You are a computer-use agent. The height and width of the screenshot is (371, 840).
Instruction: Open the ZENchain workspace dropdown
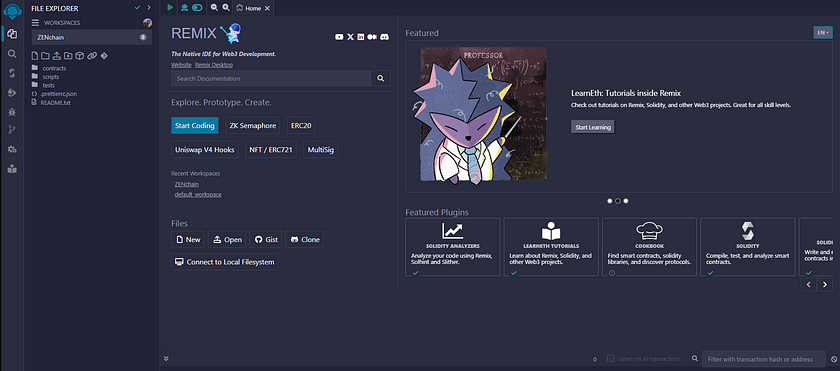click(92, 37)
